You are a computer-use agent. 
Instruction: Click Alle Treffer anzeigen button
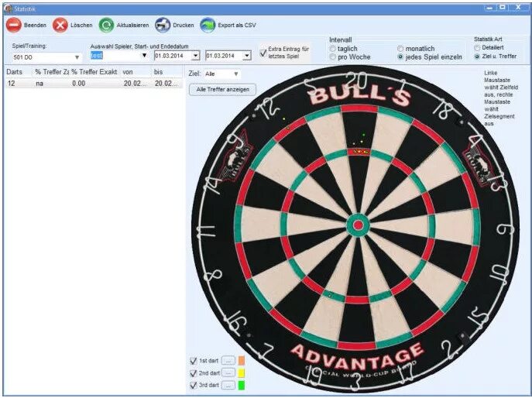coord(222,90)
